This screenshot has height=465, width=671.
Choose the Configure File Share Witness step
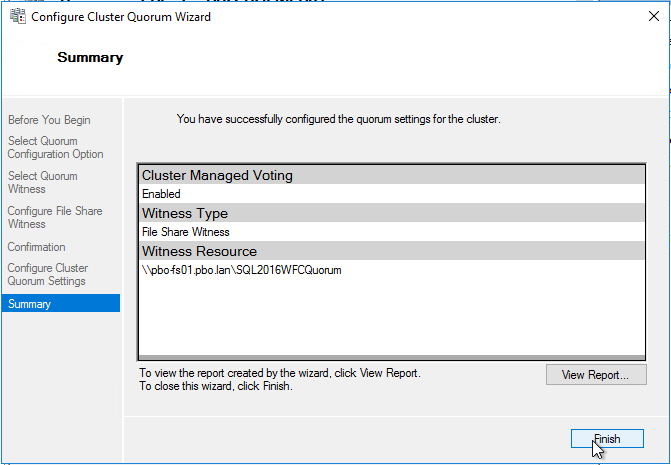tap(55, 217)
